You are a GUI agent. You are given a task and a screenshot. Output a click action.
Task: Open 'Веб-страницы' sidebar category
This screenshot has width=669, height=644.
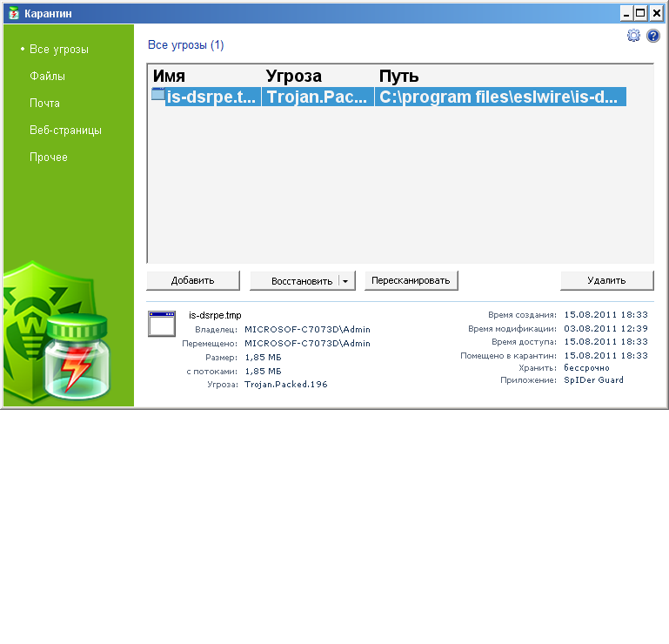pyautogui.click(x=65, y=130)
